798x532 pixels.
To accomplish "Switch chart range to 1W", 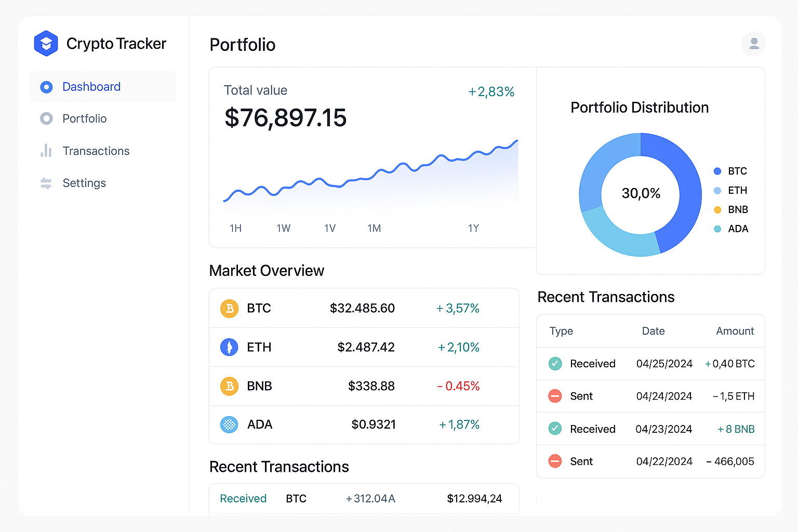I will 283,228.
